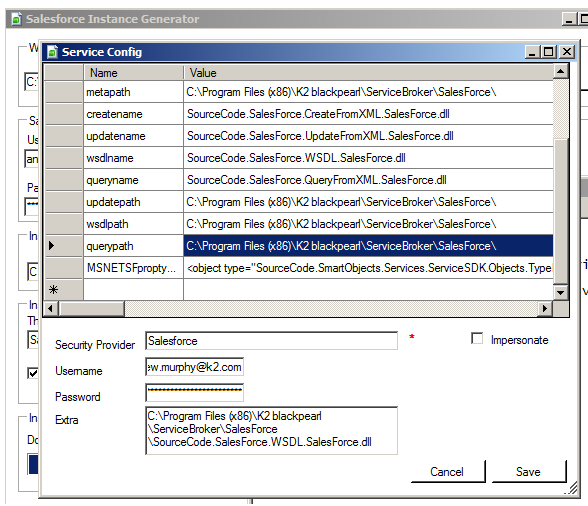Select the wsdlname value cell
Viewport: 588px width, 506px height.
368,158
